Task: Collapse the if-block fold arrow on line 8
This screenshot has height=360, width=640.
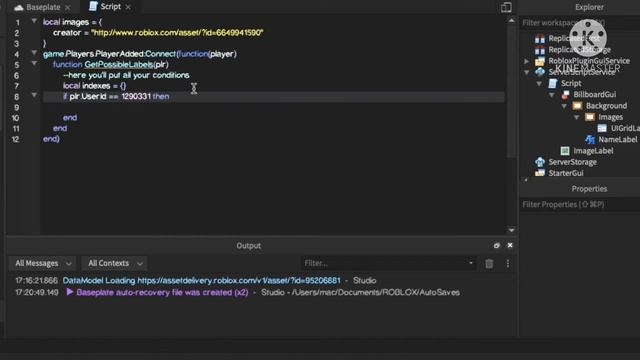Action: click(x=34, y=96)
